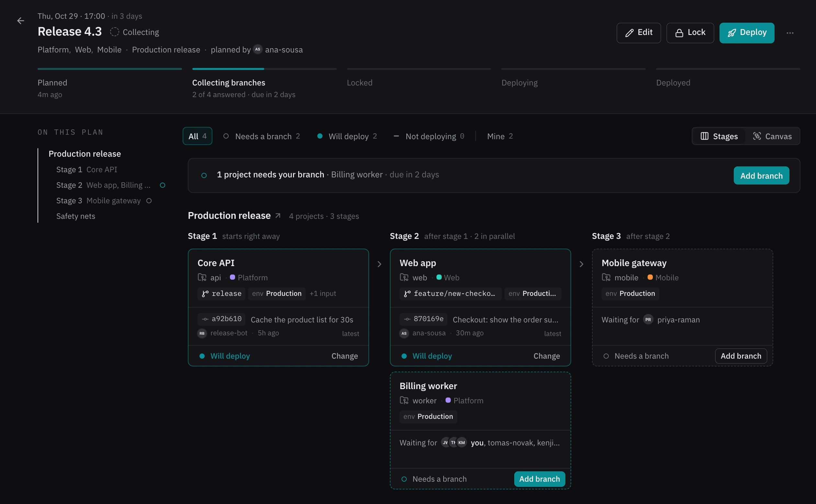Jump to Stage 1 Core API in sidebar
This screenshot has height=504, width=816.
tap(87, 169)
